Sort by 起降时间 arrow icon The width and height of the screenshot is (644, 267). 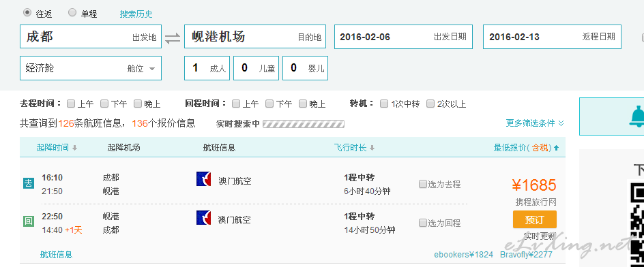74,148
